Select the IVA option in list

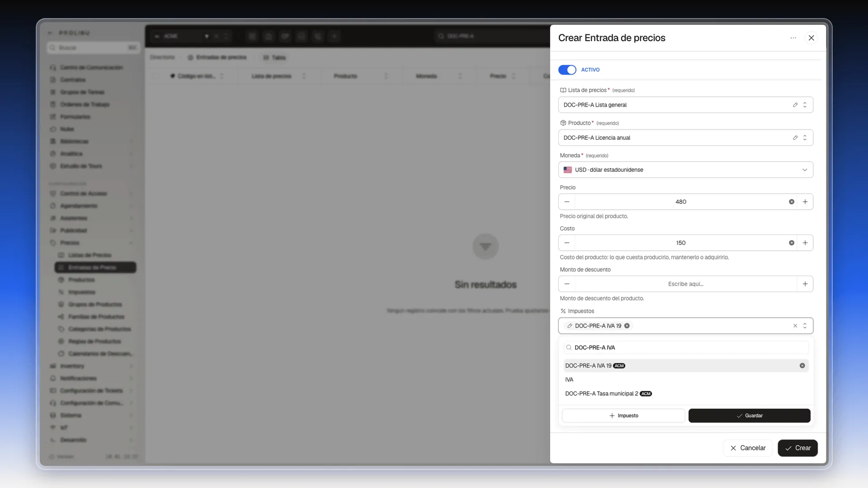(x=686, y=380)
